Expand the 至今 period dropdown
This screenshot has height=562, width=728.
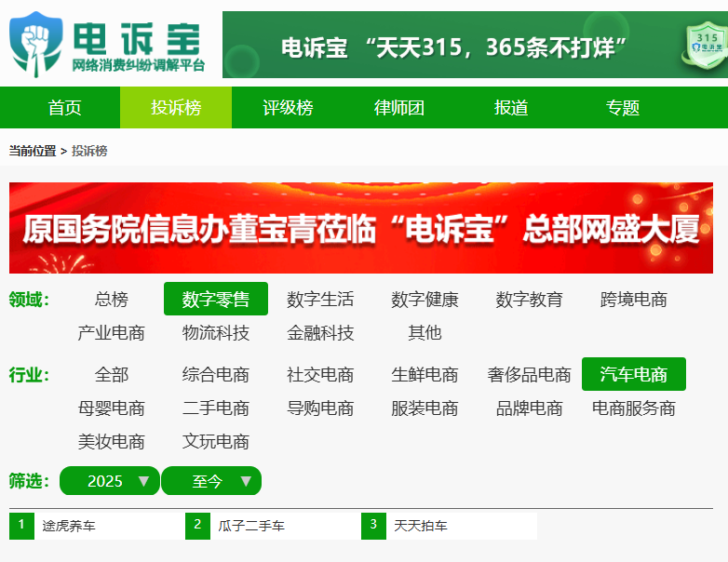(x=211, y=481)
